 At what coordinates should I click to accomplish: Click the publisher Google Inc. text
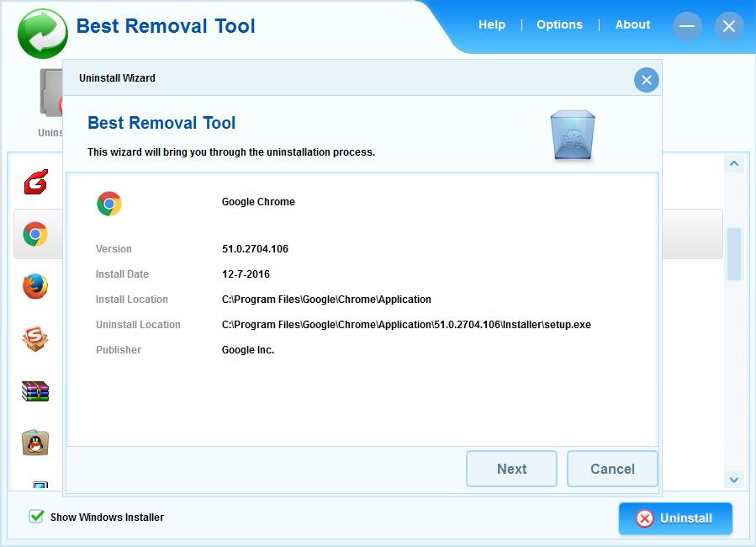tap(248, 350)
